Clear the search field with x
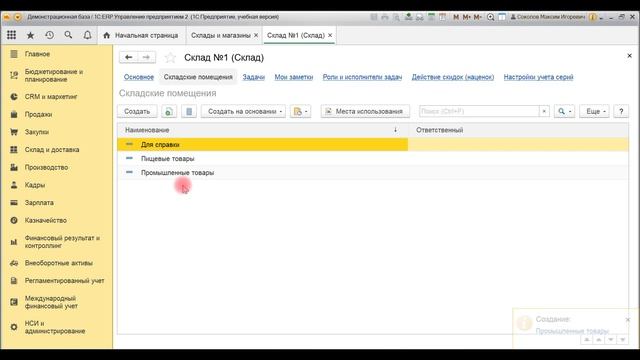 tap(544, 111)
